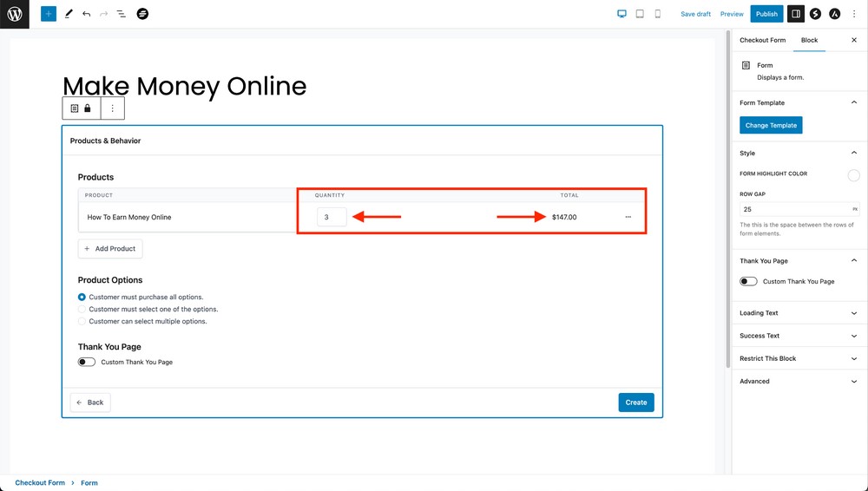Click the $147.00 total value
Image resolution: width=868 pixels, height=491 pixels.
click(x=564, y=217)
